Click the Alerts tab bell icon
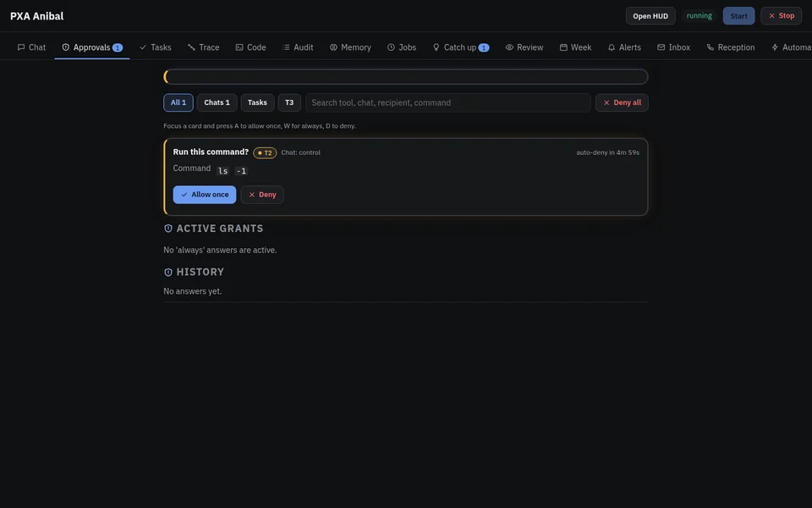Screen dimensions: 812x508 tap(612, 47)
